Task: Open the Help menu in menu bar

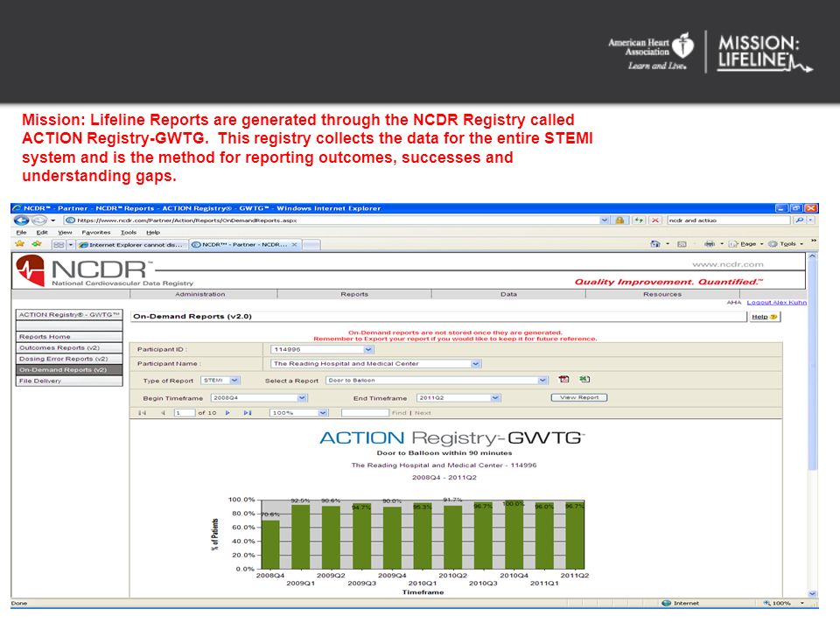Action: [x=153, y=233]
